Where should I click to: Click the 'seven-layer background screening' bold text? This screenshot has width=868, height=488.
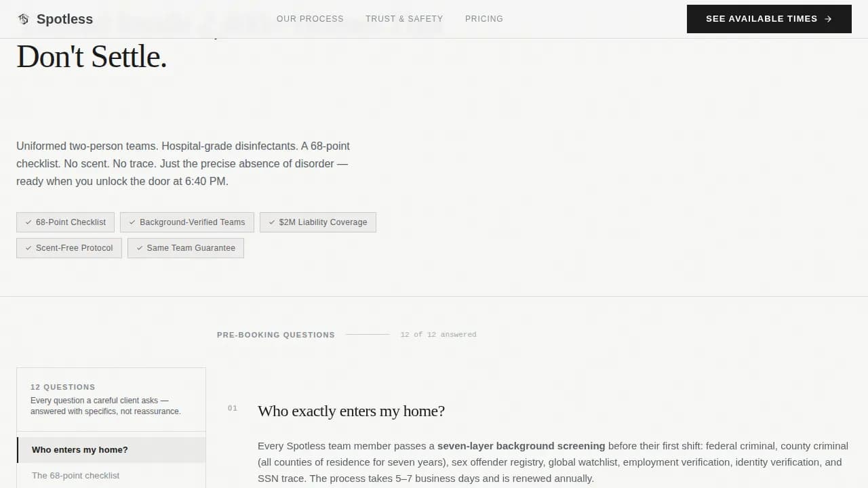pos(521,446)
